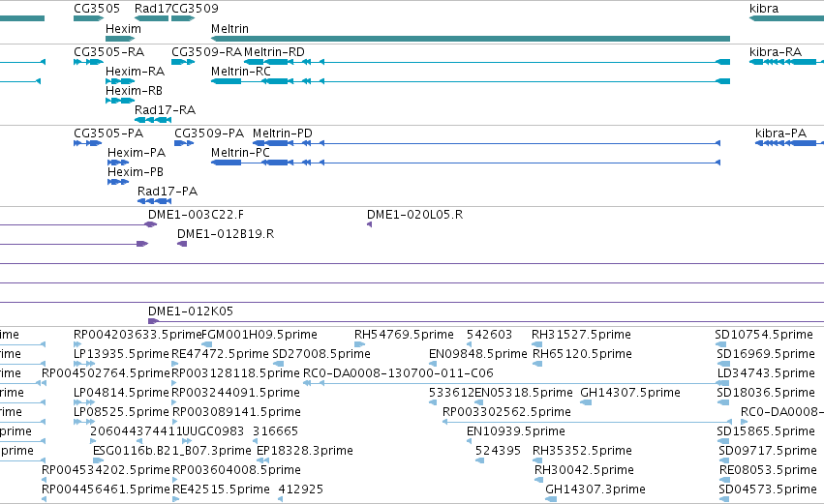Select EST SD15865.5prime
The image size is (824, 504).
point(766,432)
